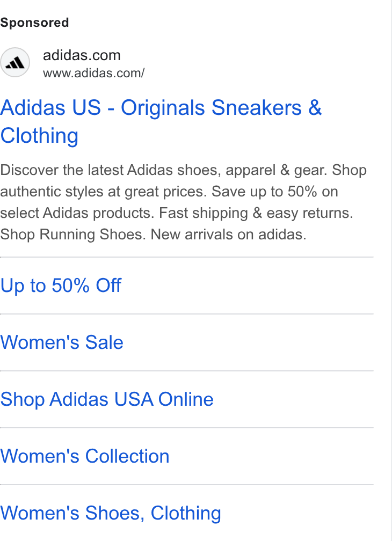392x541 pixels.
Task: Click the www.adidas.com/ display URL
Action: pos(93,73)
